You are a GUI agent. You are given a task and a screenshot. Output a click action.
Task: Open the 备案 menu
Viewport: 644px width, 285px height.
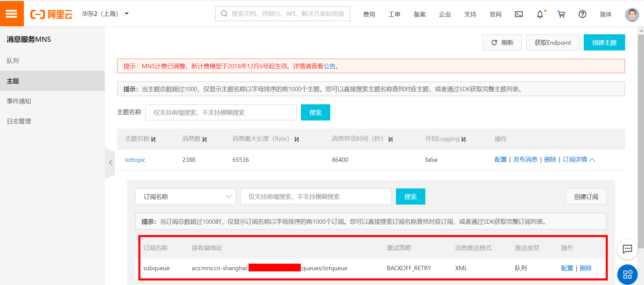point(420,14)
